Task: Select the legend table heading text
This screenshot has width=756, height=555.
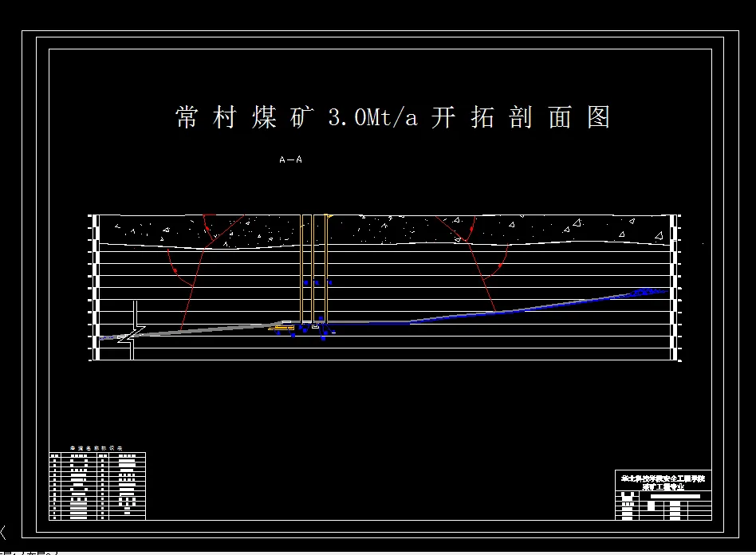Action: 96,448
